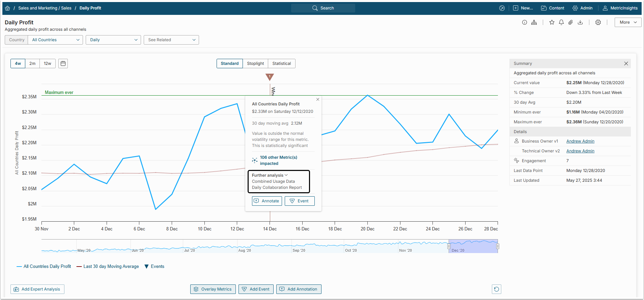Open the More dropdown menu

point(628,22)
